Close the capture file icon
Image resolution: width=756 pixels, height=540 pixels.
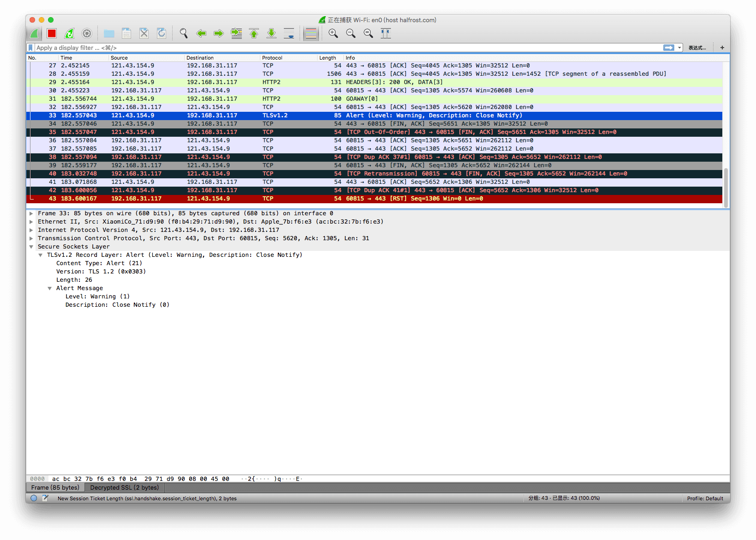144,33
